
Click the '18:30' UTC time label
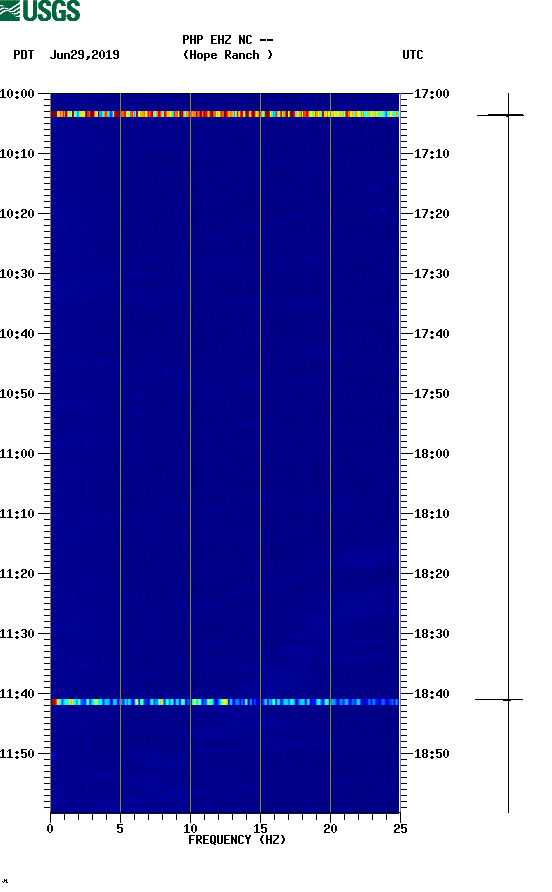(431, 634)
